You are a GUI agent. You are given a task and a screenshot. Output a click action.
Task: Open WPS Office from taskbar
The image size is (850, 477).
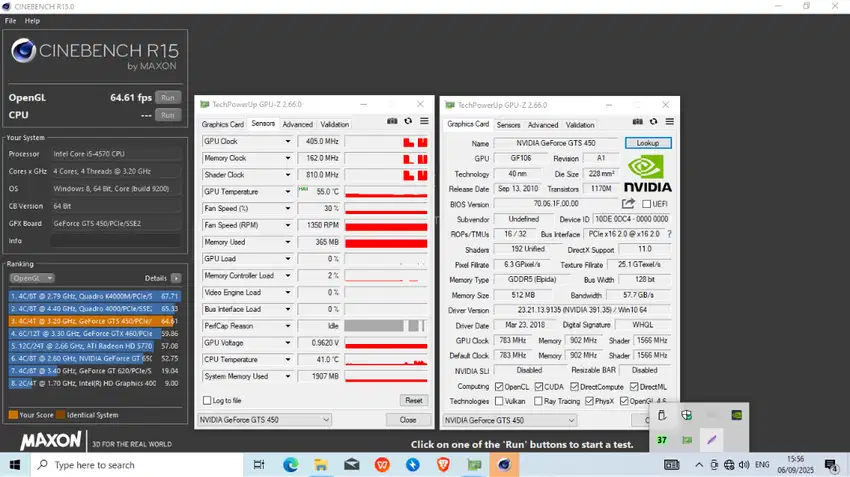tap(382, 465)
